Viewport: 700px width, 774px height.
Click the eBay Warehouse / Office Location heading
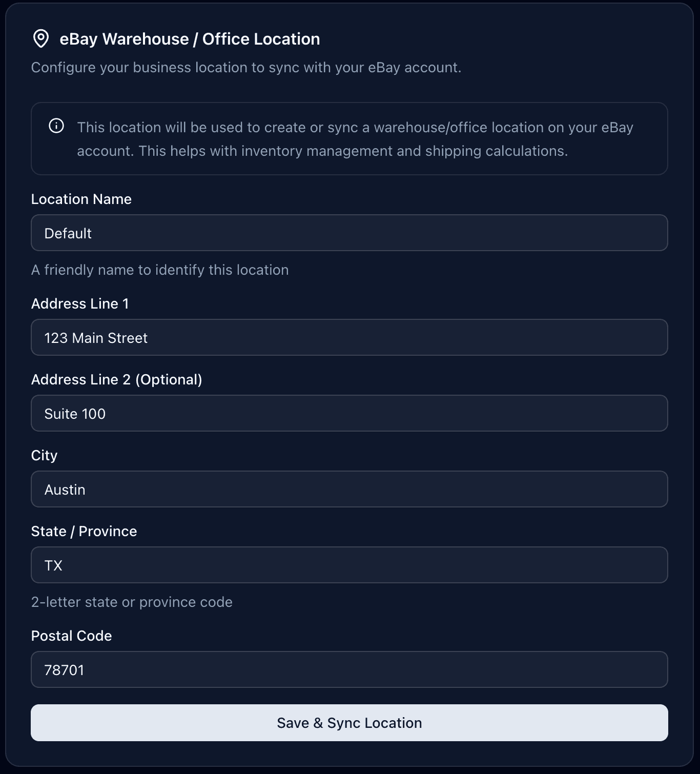pyautogui.click(x=190, y=38)
